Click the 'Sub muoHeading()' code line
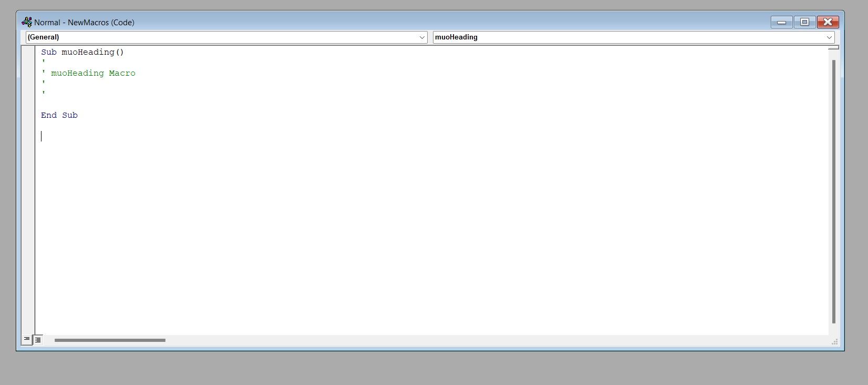This screenshot has height=385, width=868. [x=82, y=52]
